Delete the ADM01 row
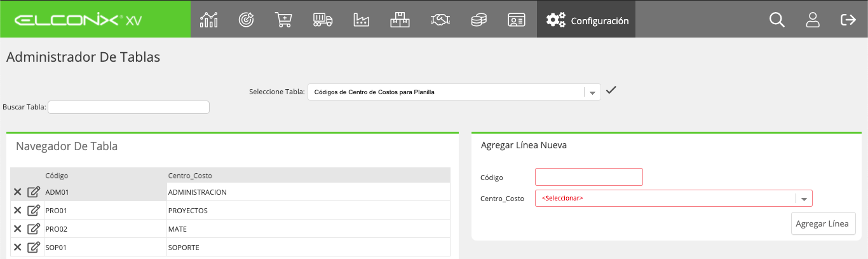The width and height of the screenshot is (868, 259). tap(18, 192)
